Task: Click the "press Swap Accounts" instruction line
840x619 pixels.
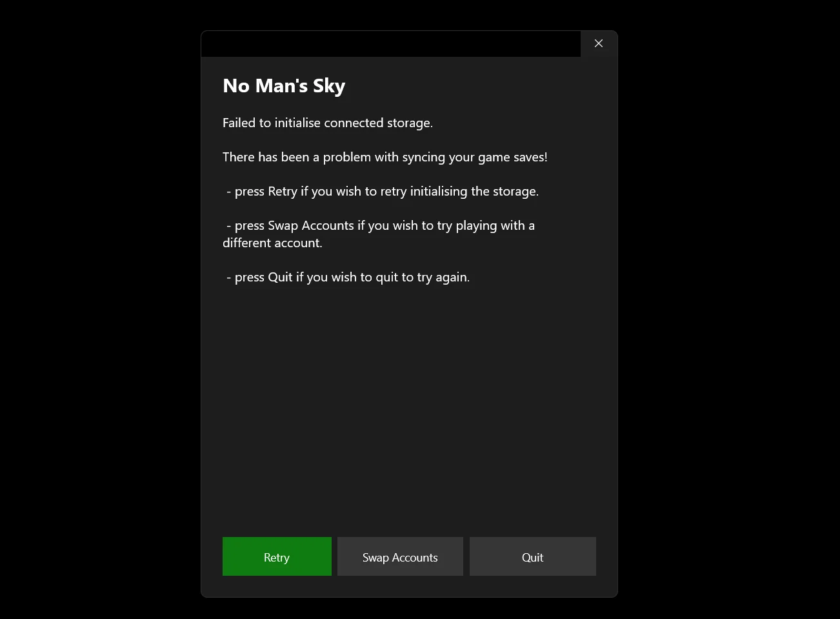Action: 381,225
